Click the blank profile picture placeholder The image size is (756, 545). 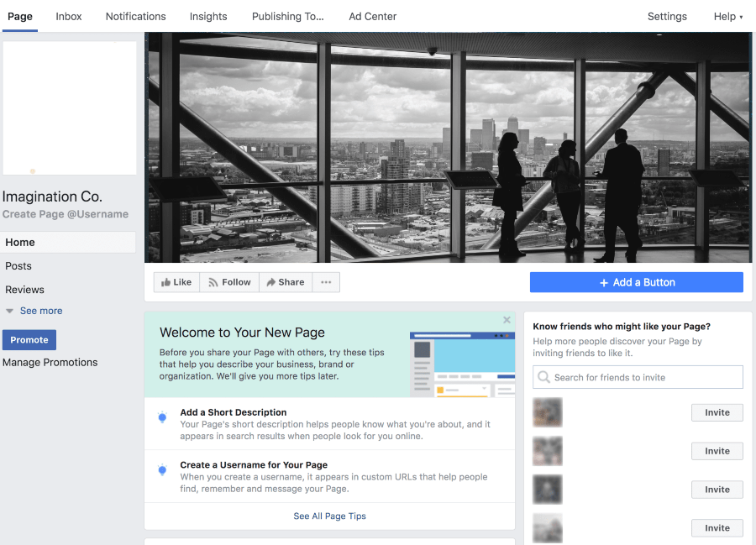click(70, 108)
